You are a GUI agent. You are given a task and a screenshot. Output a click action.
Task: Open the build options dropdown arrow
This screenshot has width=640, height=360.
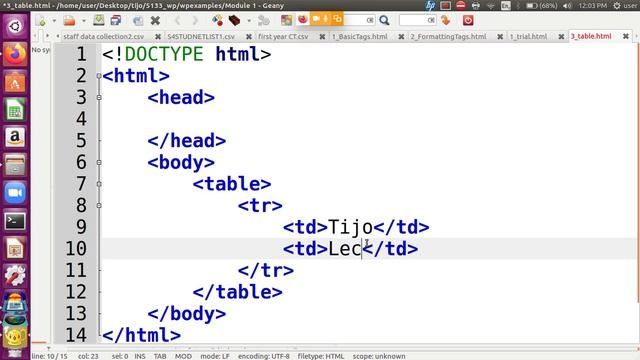(249, 20)
